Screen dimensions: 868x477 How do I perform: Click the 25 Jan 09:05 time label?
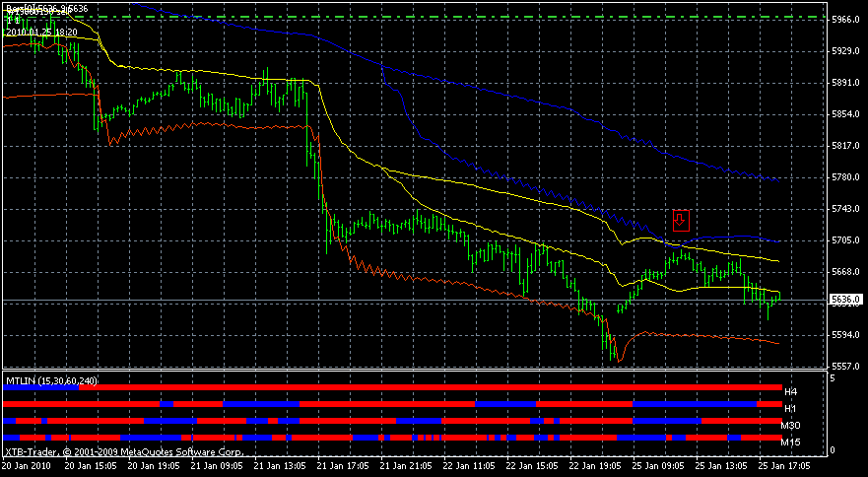pyautogui.click(x=660, y=465)
